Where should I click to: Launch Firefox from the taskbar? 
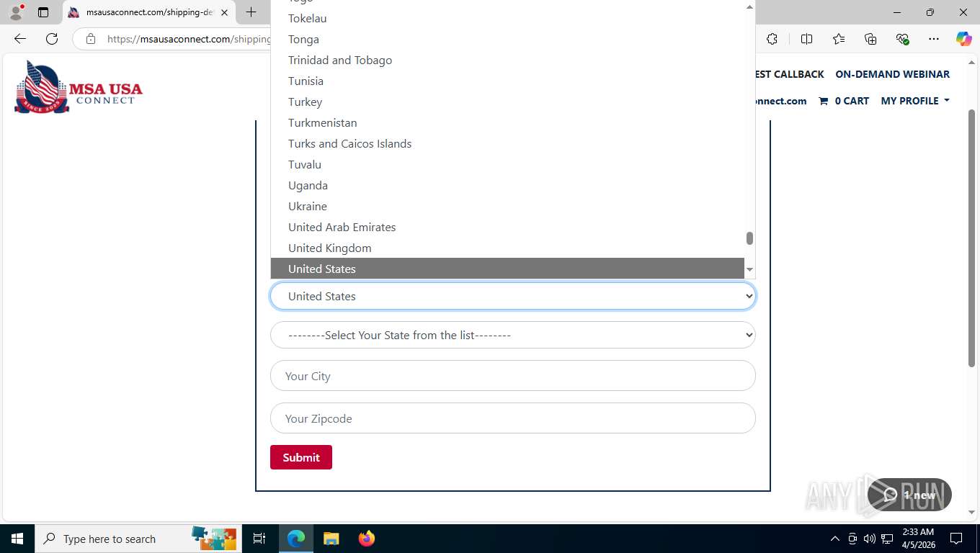point(366,539)
